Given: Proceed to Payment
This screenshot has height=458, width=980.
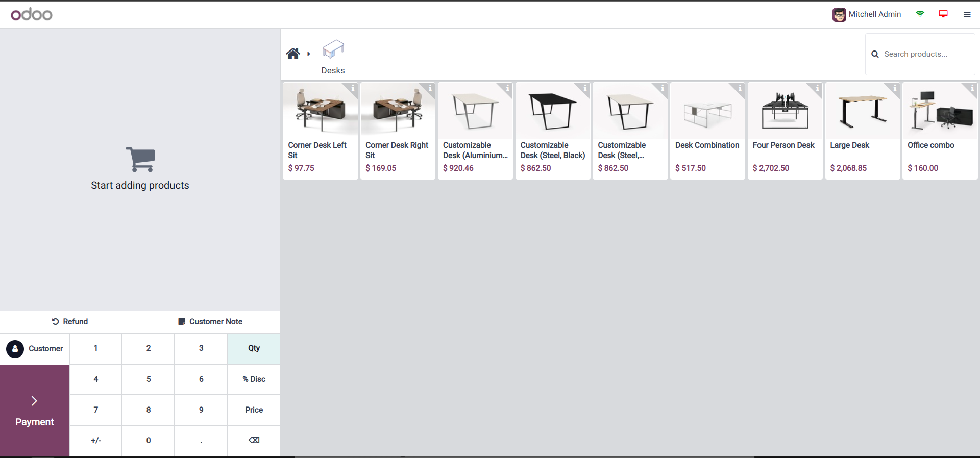Looking at the screenshot, I should point(34,411).
